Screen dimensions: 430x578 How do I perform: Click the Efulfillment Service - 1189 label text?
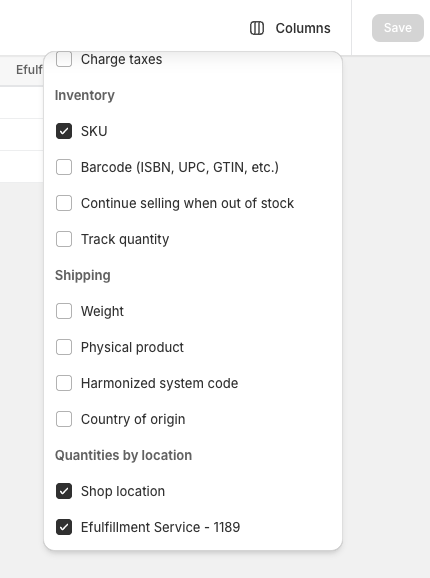(x=160, y=527)
